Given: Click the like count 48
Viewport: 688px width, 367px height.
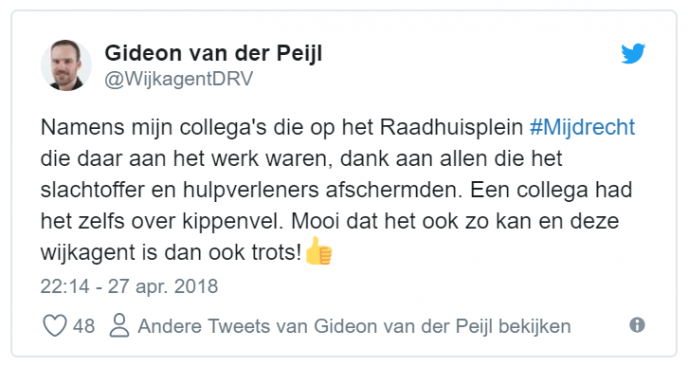Looking at the screenshot, I should coord(84,326).
